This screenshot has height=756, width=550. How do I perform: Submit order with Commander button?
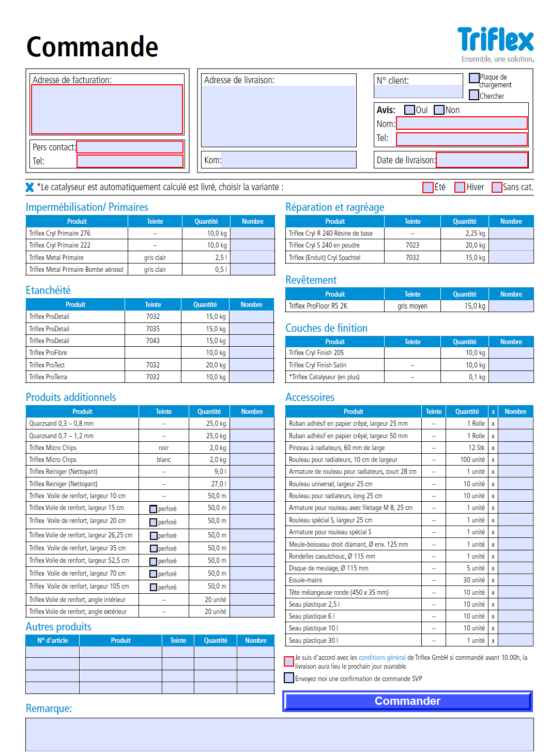click(x=407, y=701)
